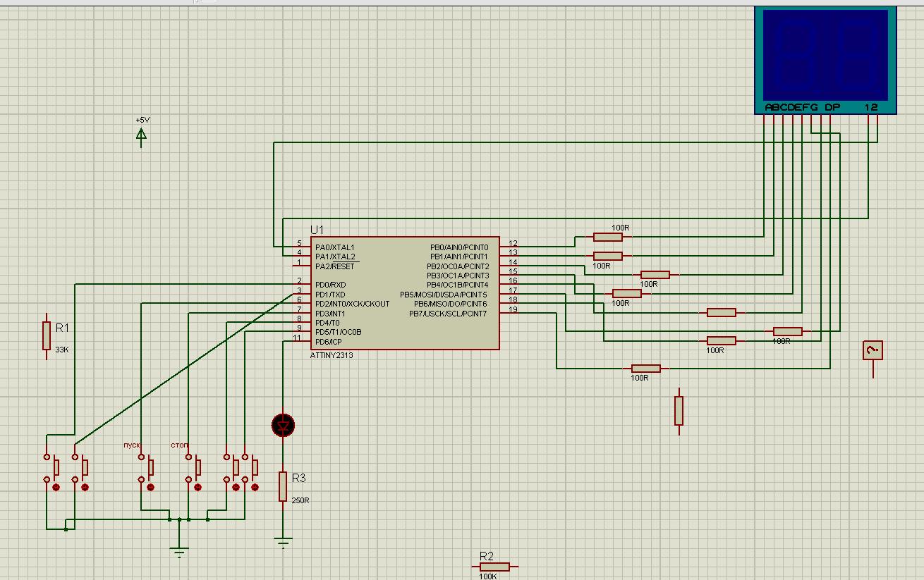Click the PA2/RESET pin label on chip
This screenshot has height=580, width=924.
[x=335, y=266]
